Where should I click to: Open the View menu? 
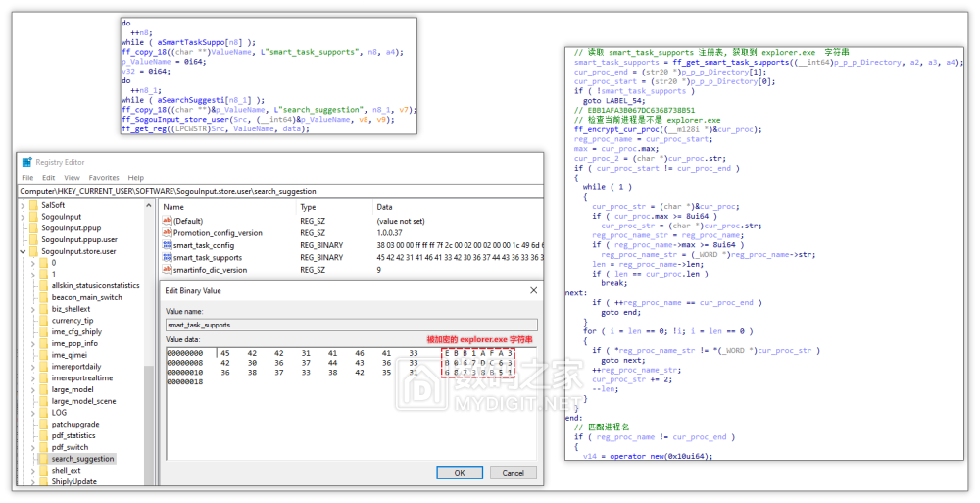pyautogui.click(x=71, y=178)
